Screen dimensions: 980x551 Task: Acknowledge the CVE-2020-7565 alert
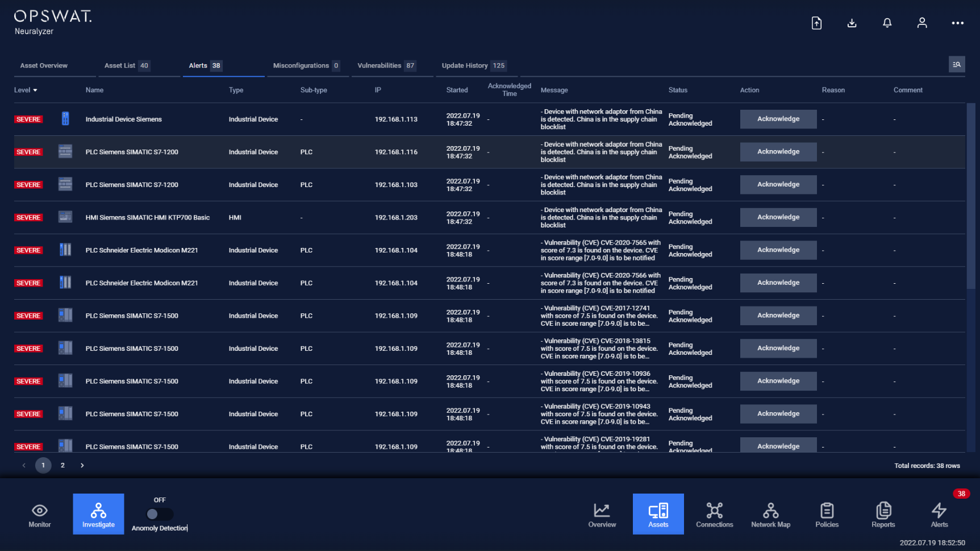click(x=778, y=250)
